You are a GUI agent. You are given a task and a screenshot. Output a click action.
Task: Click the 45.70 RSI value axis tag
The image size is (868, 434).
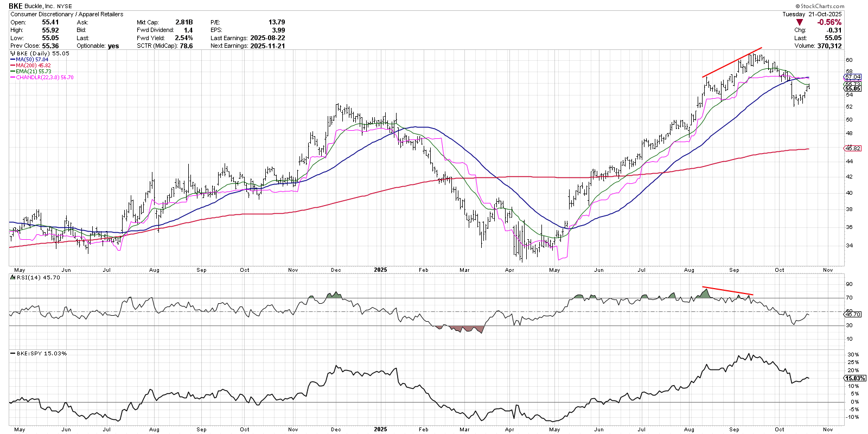(853, 314)
